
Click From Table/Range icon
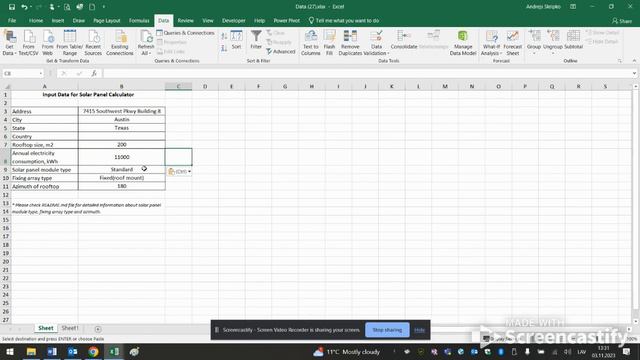pos(69,42)
